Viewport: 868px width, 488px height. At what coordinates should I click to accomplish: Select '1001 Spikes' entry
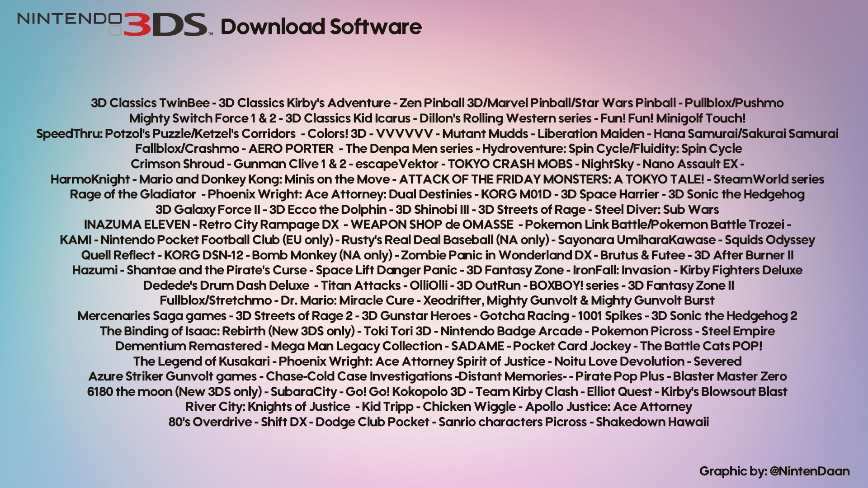609,316
